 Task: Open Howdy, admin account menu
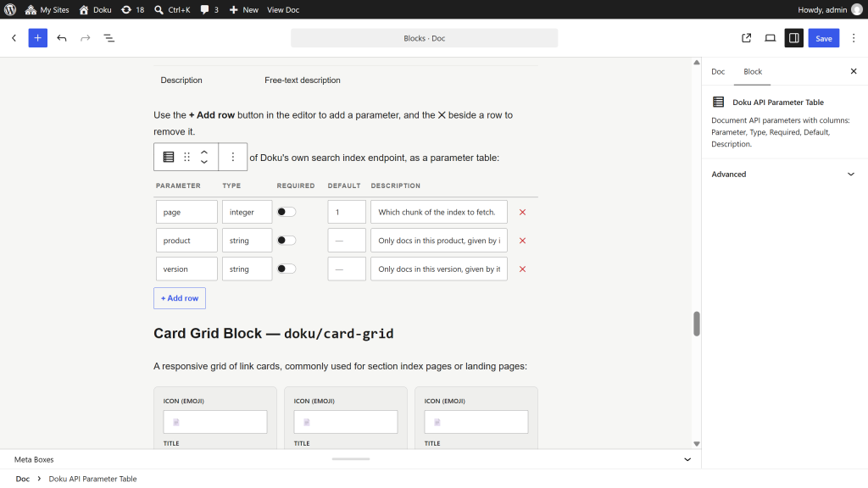coord(829,9)
